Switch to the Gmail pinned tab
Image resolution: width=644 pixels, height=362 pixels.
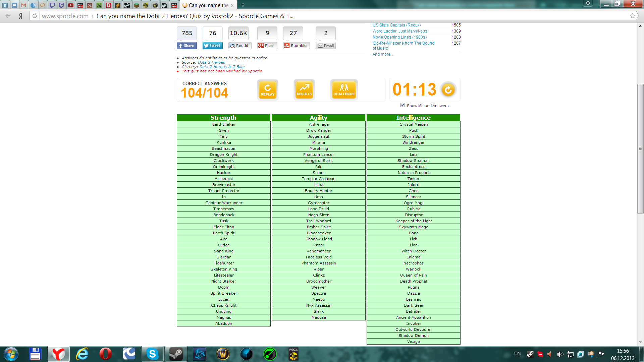[24, 5]
